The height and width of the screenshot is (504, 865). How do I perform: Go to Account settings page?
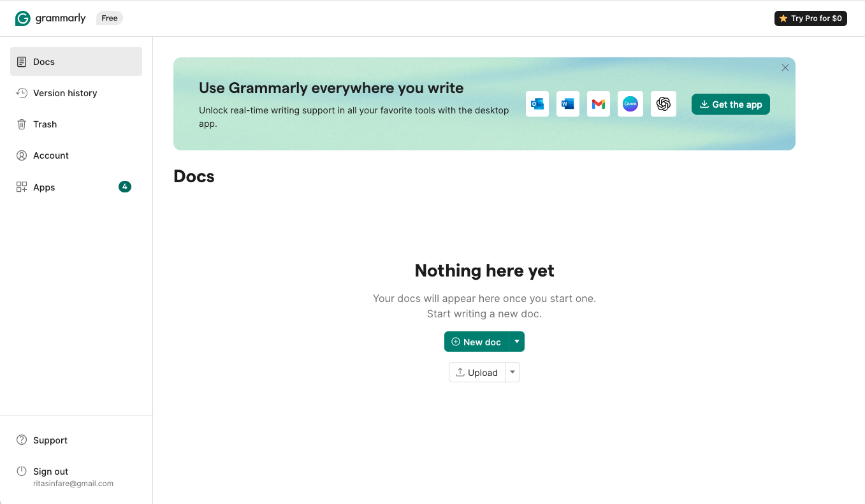50,155
